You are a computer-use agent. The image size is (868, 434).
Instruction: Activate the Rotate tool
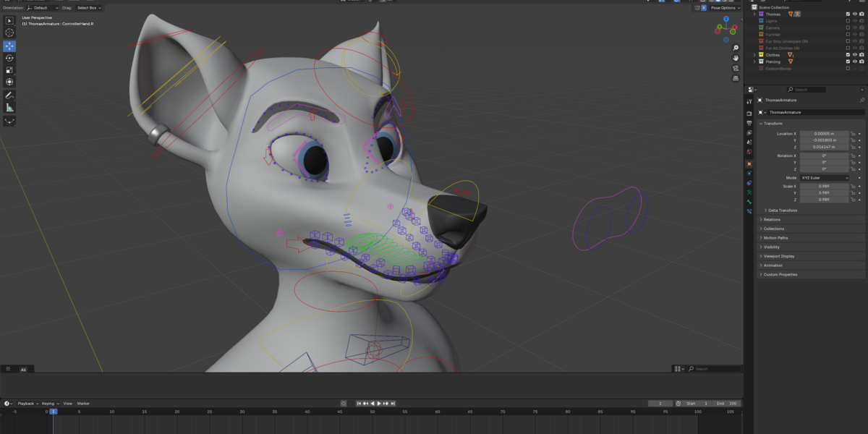[10, 58]
